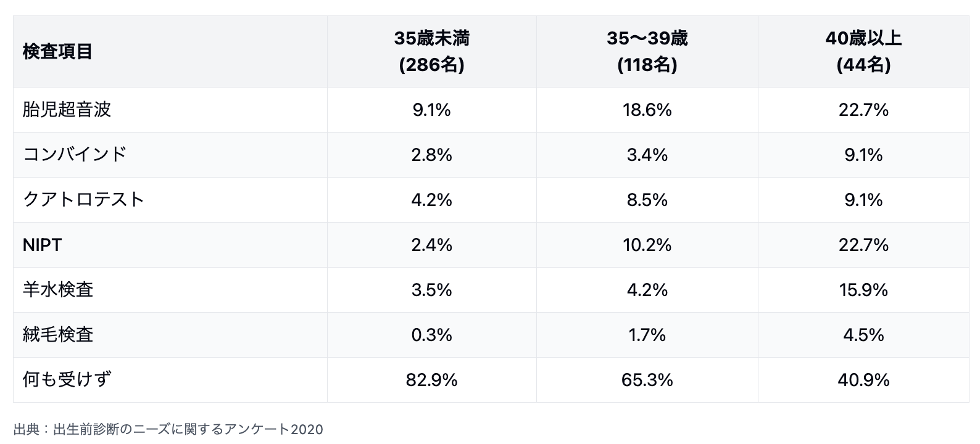Image resolution: width=980 pixels, height=444 pixels.
Task: Click the 0.3% cell in 絨毛検査 row
Action: pos(431,335)
